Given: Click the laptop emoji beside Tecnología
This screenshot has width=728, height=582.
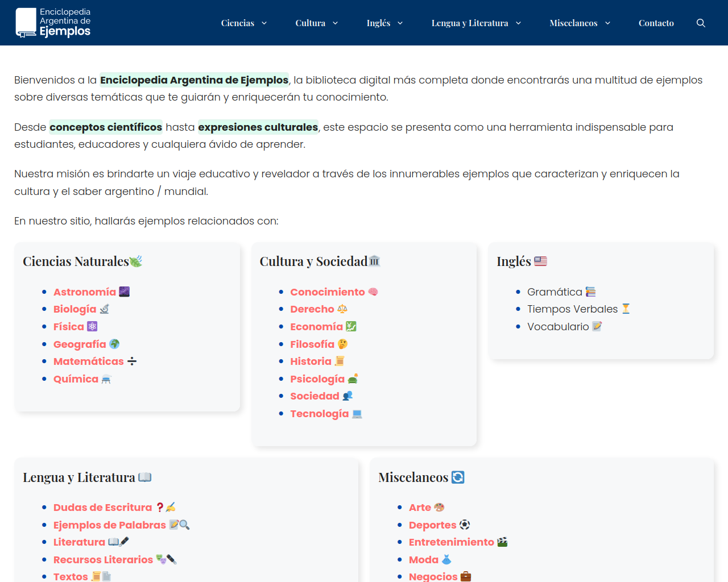Looking at the screenshot, I should click(x=357, y=414).
